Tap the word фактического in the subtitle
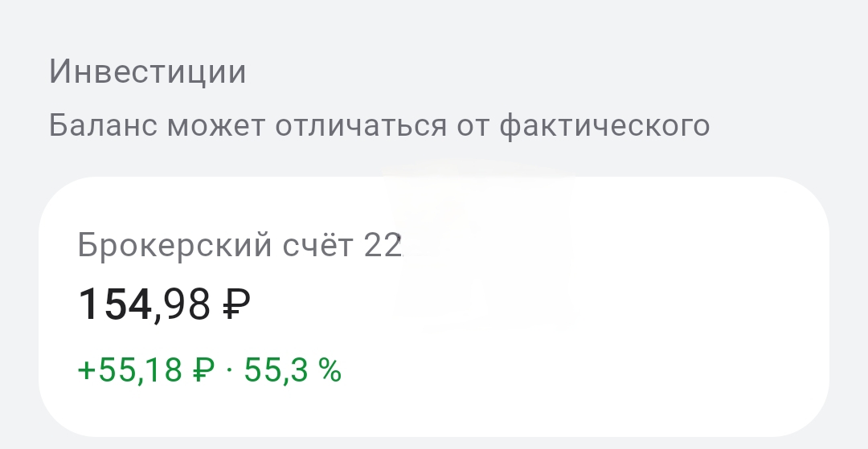Image resolution: width=868 pixels, height=449 pixels. pos(604,126)
